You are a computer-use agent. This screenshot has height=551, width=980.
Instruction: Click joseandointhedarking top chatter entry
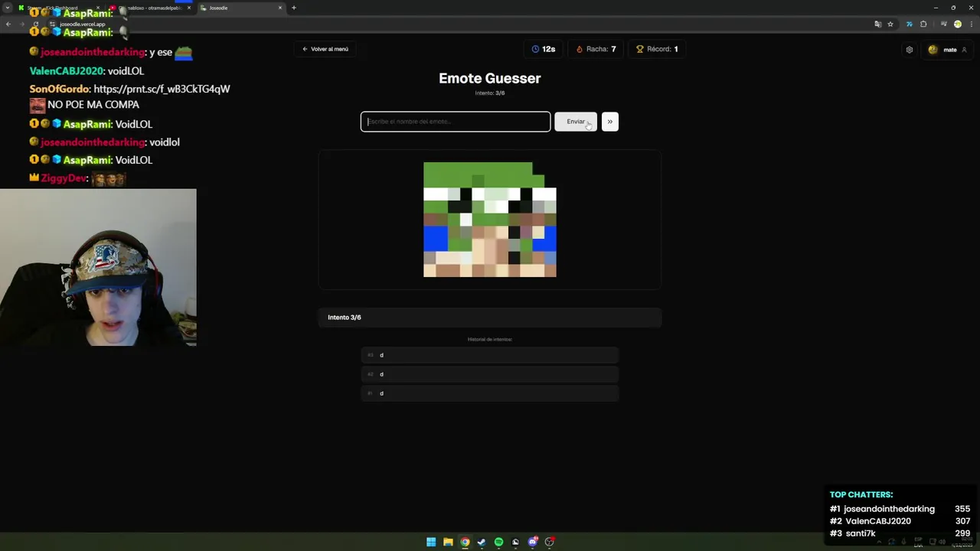point(900,509)
